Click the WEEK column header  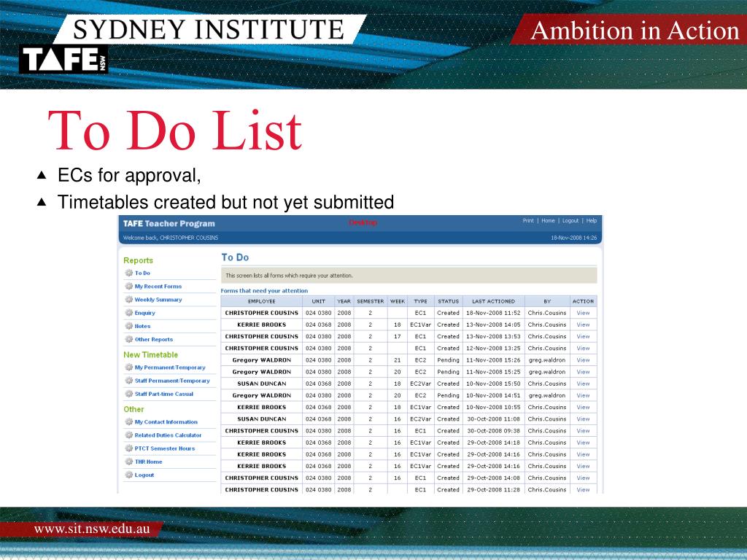click(398, 301)
